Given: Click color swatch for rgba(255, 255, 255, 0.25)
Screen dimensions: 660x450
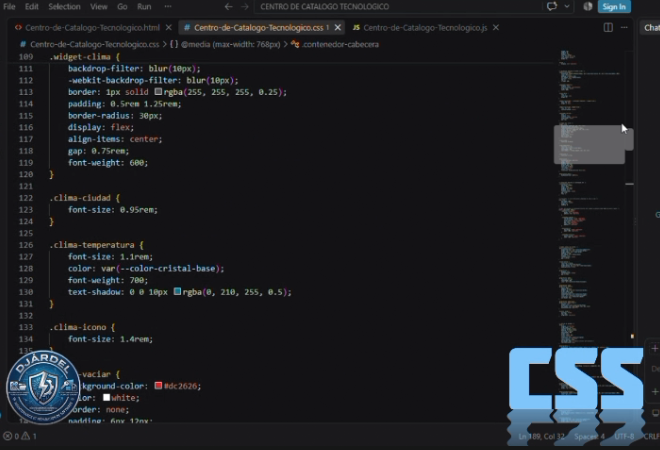Looking at the screenshot, I should click(x=158, y=91).
